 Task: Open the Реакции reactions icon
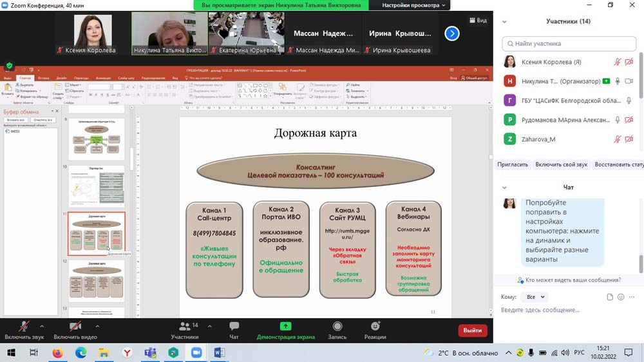click(375, 327)
